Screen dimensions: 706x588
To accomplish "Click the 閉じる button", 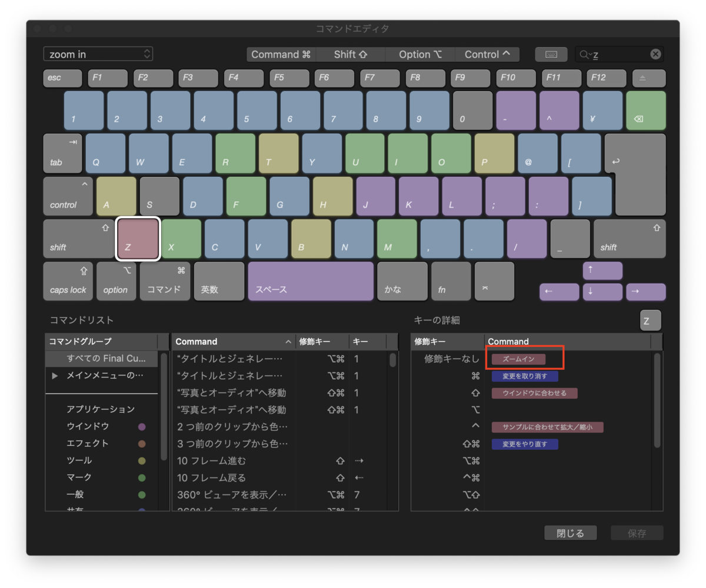I will (x=570, y=533).
